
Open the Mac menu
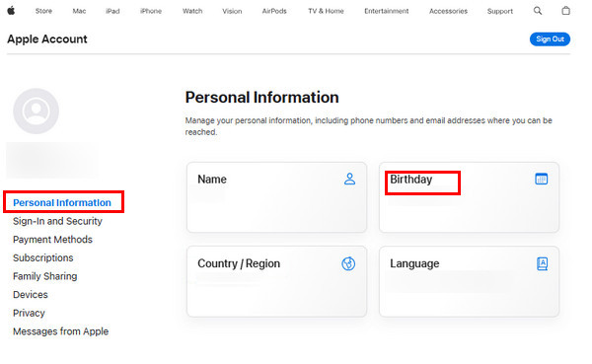(79, 11)
